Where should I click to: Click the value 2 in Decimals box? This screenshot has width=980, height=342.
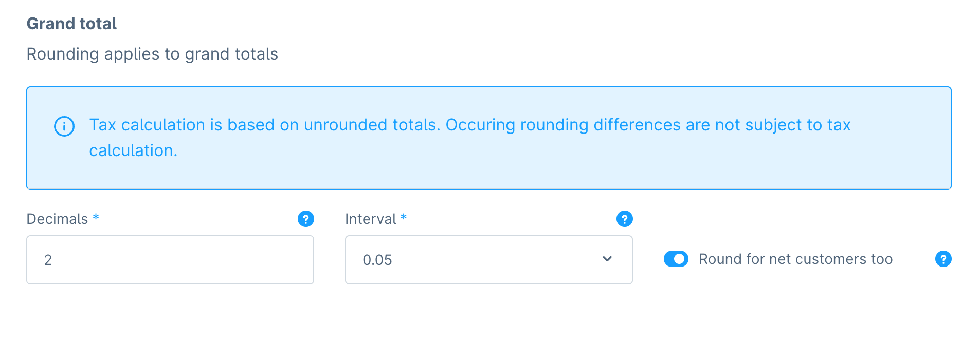pyautogui.click(x=48, y=260)
